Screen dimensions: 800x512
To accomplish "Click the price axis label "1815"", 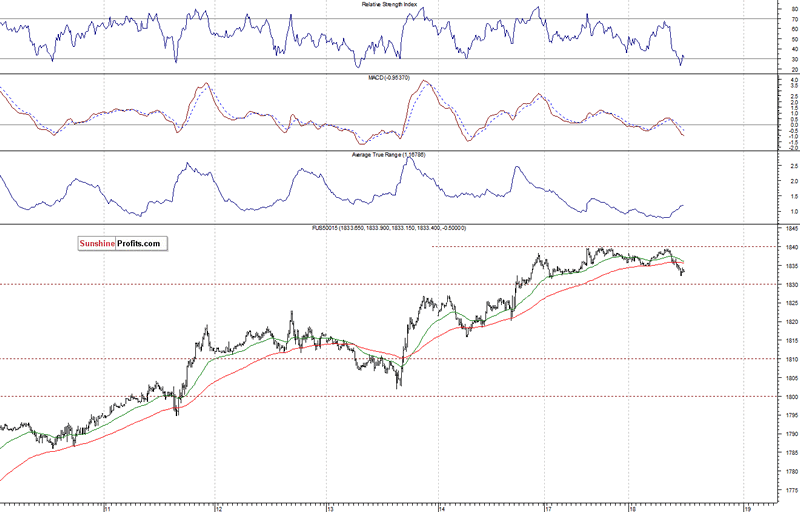I will coord(792,341).
